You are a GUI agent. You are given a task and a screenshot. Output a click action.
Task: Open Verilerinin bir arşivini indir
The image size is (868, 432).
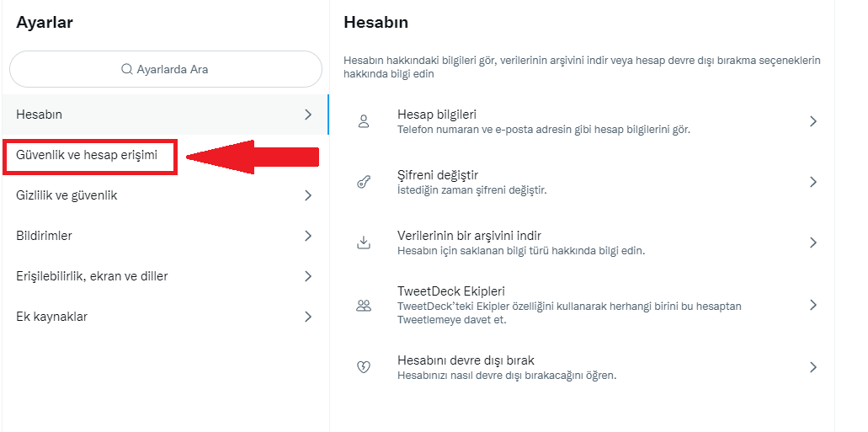(x=469, y=236)
